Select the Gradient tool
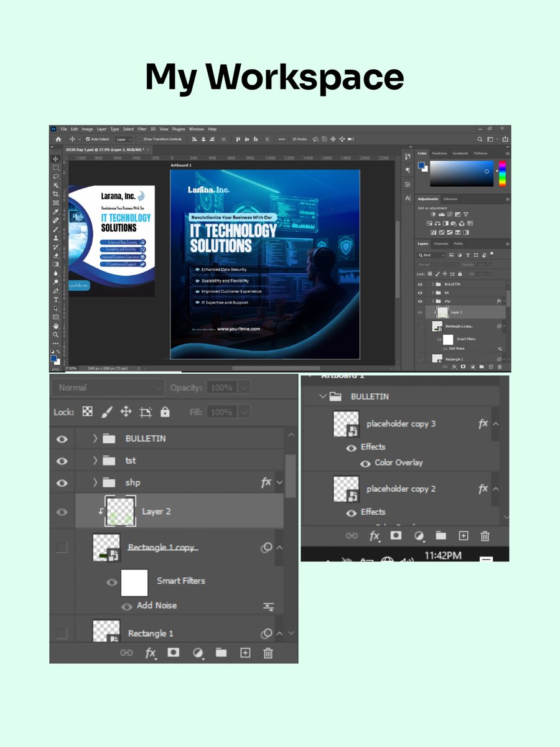 (x=55, y=264)
